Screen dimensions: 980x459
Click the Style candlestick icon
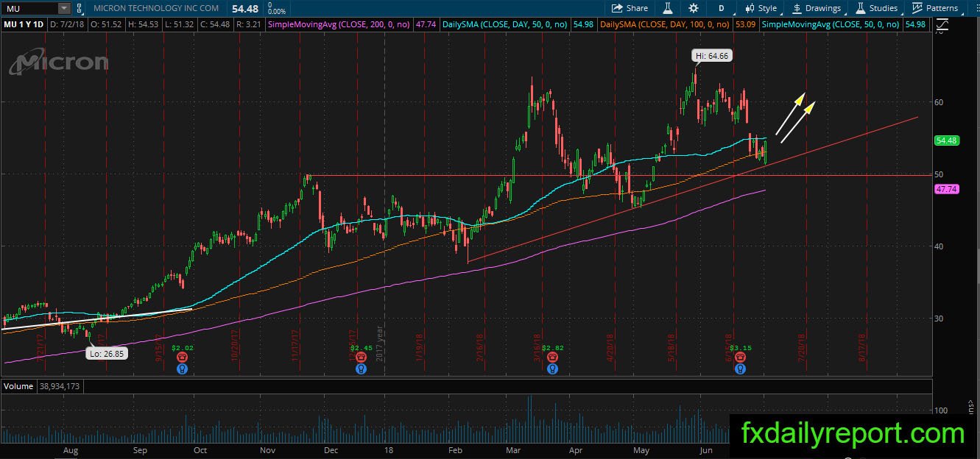(x=750, y=8)
